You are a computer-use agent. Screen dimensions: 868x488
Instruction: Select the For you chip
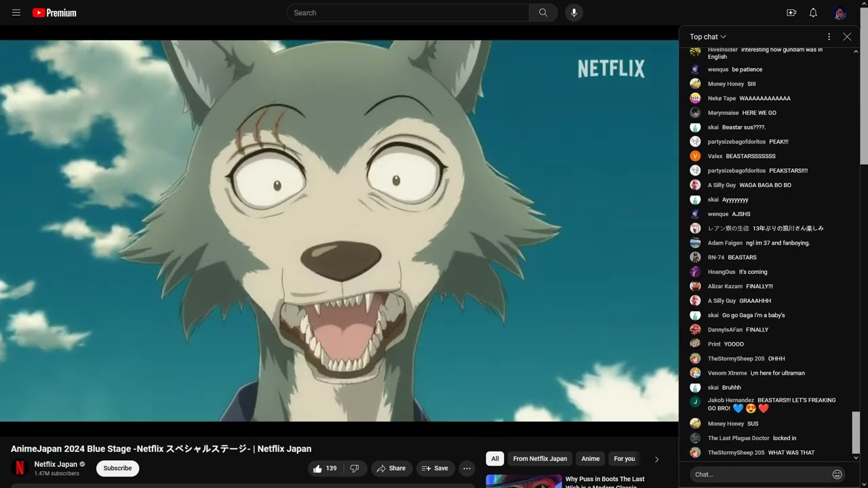click(x=625, y=459)
